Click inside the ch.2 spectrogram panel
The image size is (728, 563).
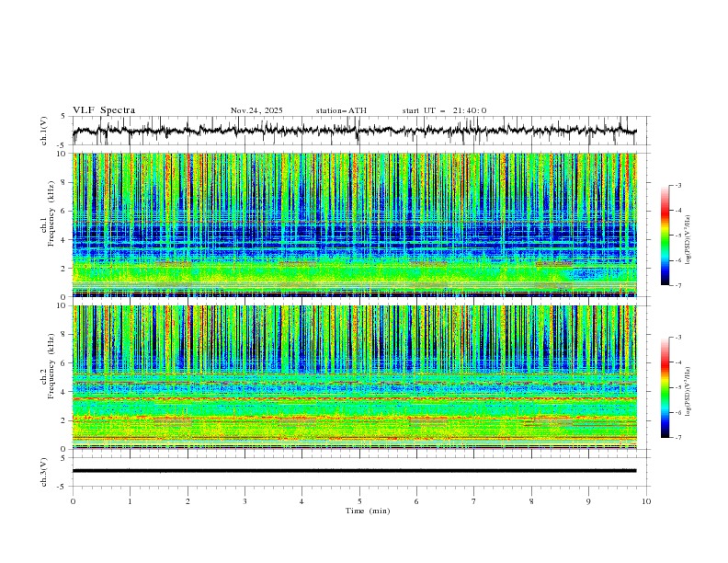tap(355, 377)
